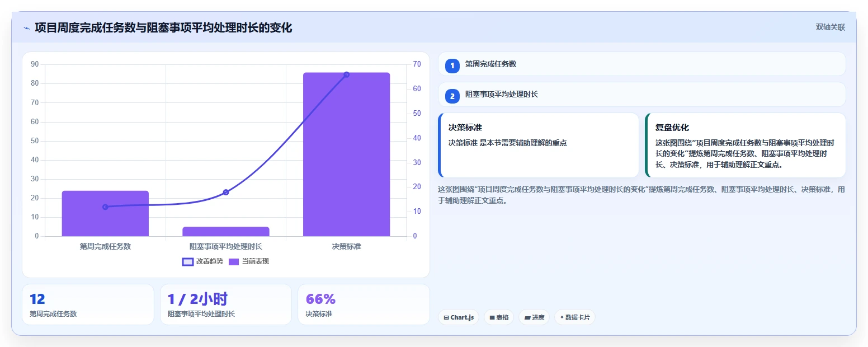Viewport: 868px width, 347px height.
Task: Click the 第周完成任务数 bar in chart
Action: pyautogui.click(x=105, y=213)
